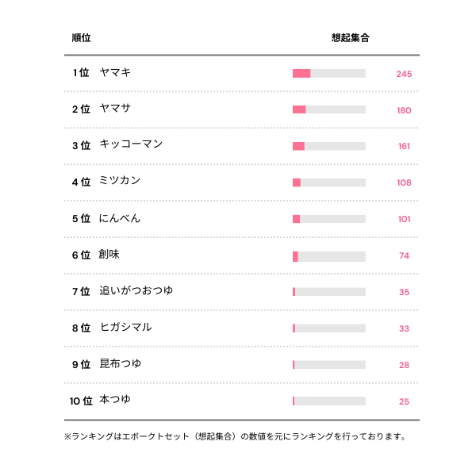
Task: Click the 昆布つゆ entry in ninth place
Action: pyautogui.click(x=121, y=364)
